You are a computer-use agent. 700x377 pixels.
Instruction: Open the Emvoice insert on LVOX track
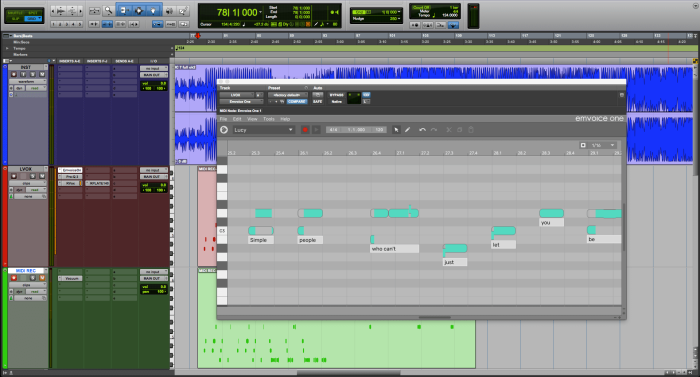(x=71, y=170)
